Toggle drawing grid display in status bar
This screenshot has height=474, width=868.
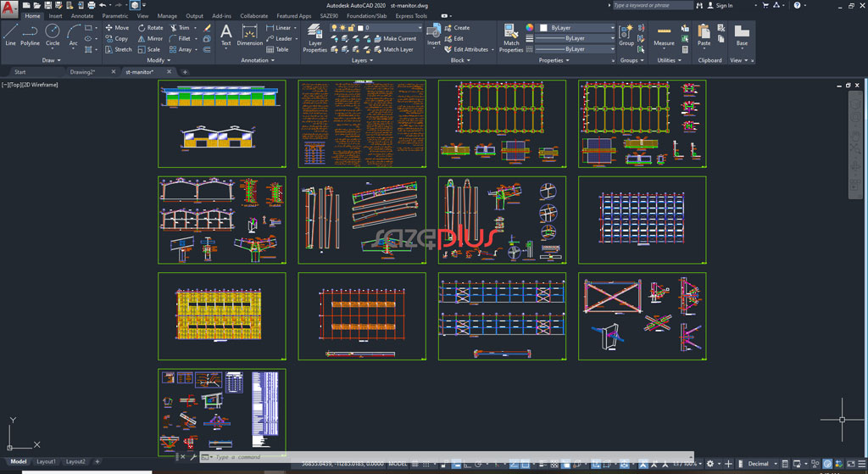click(x=415, y=464)
